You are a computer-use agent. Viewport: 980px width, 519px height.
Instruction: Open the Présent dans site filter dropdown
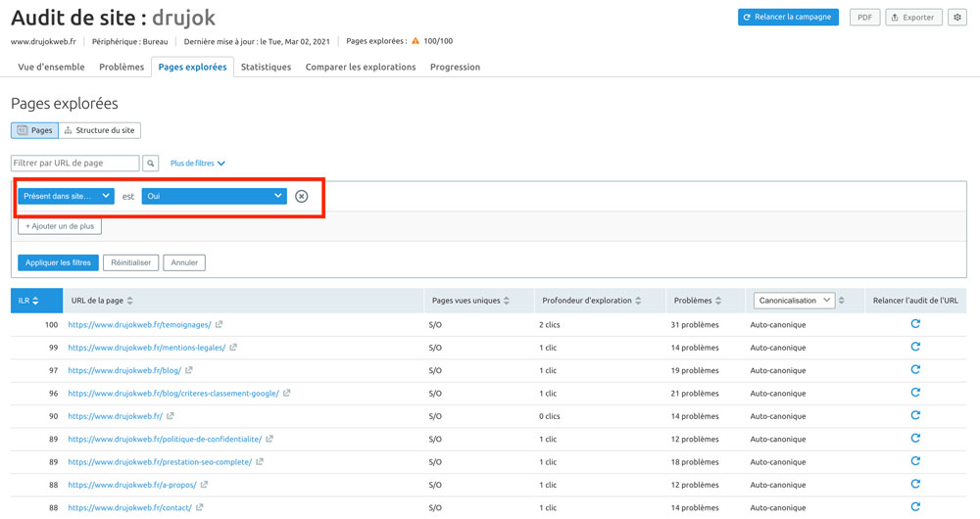click(x=66, y=196)
